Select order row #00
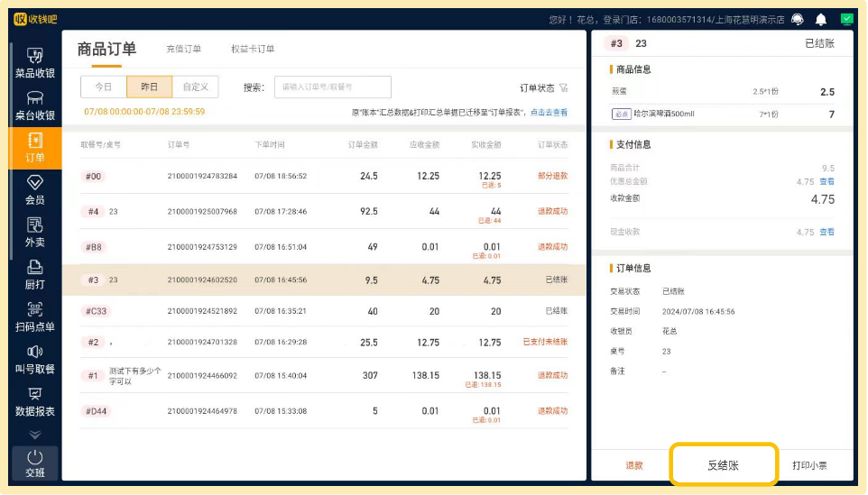Image resolution: width=868 pixels, height=495 pixels. pyautogui.click(x=324, y=176)
